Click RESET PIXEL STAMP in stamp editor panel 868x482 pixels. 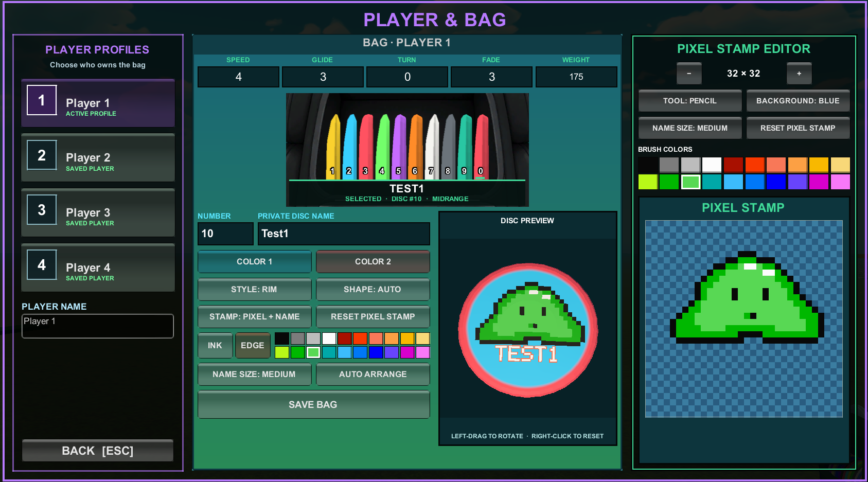click(x=798, y=128)
